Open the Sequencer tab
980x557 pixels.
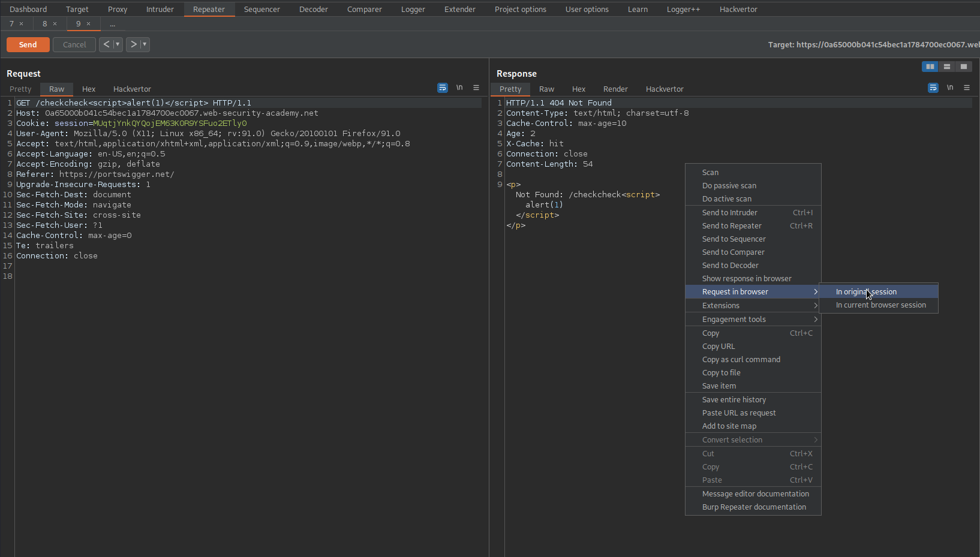tap(262, 9)
